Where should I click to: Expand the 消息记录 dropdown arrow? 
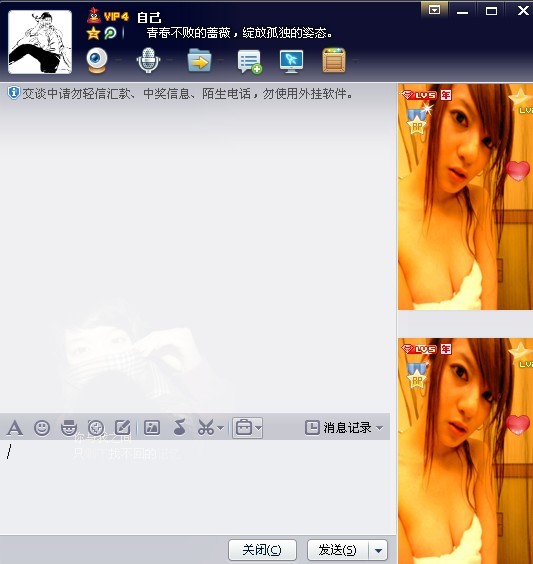(379, 428)
